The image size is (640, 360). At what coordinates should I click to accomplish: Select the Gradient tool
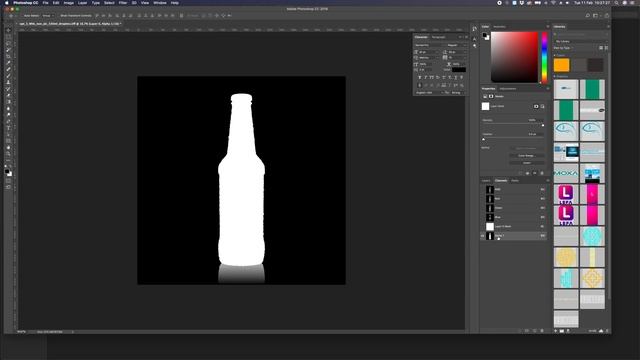point(8,102)
